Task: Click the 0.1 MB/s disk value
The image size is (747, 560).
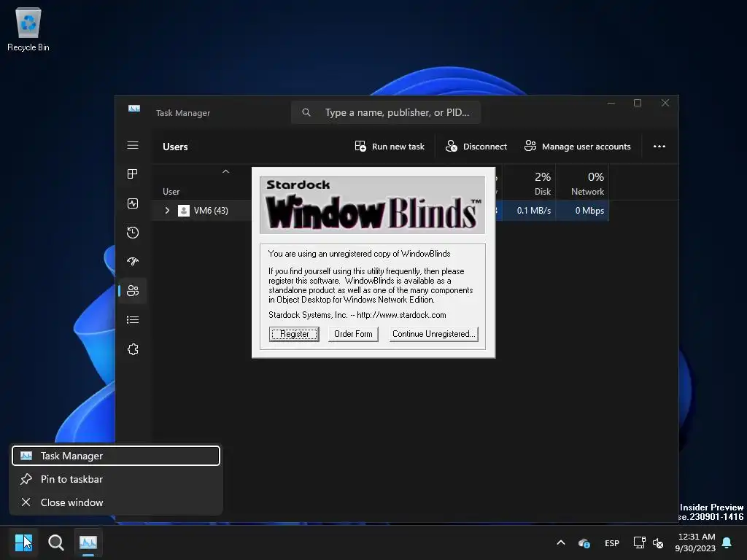Action: (x=533, y=211)
